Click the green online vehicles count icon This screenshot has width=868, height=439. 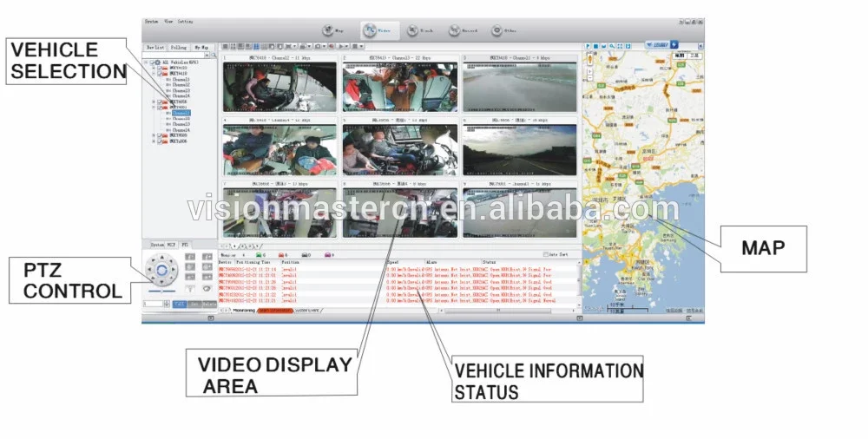click(259, 255)
